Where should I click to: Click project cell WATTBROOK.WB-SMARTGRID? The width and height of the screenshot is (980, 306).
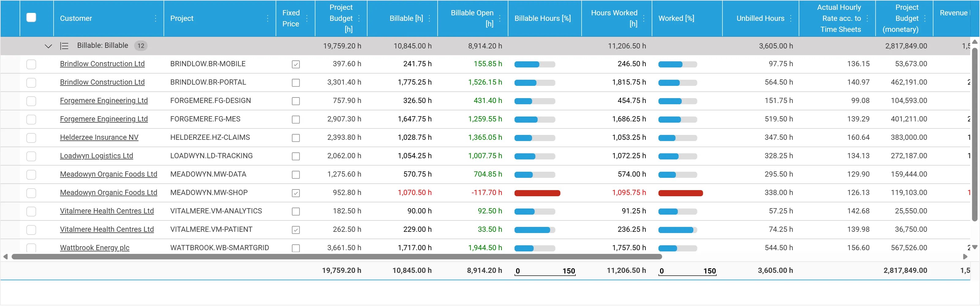tap(220, 248)
